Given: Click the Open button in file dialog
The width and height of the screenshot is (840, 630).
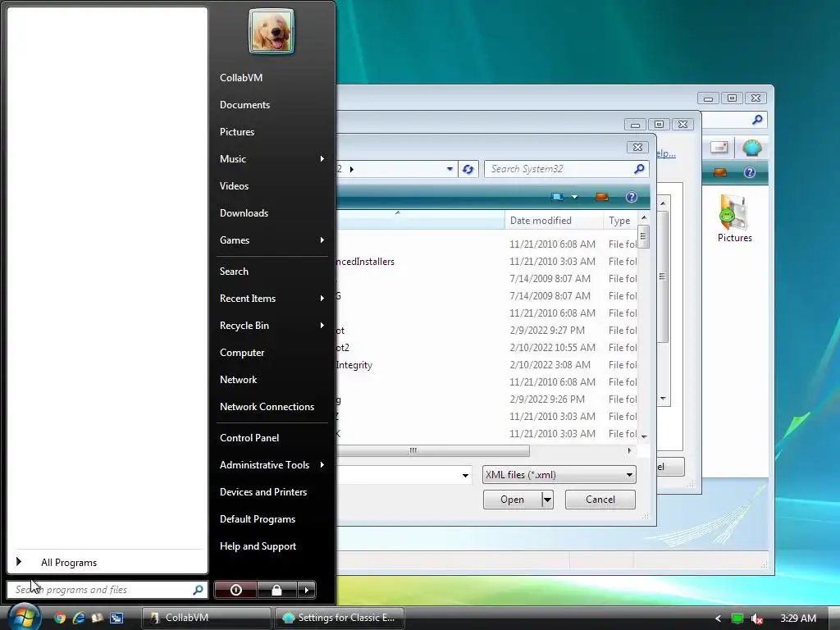Looking at the screenshot, I should point(512,500).
